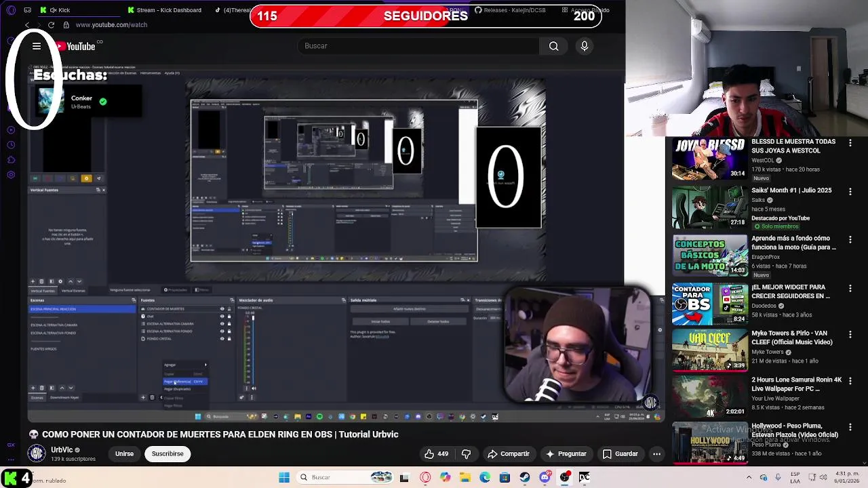Open the Conceptos Básicos de la Moto thumbnail
Image resolution: width=868 pixels, height=488 pixels.
[709, 256]
